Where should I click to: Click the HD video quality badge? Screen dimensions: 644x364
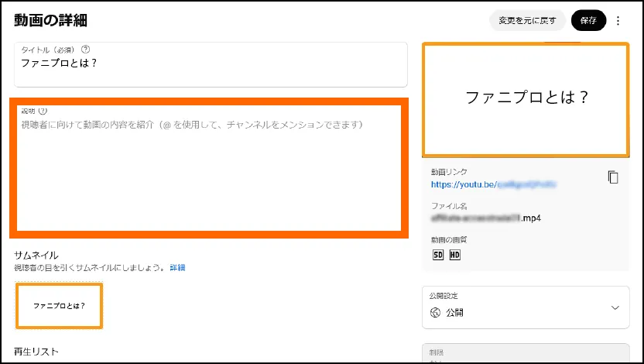coord(454,254)
